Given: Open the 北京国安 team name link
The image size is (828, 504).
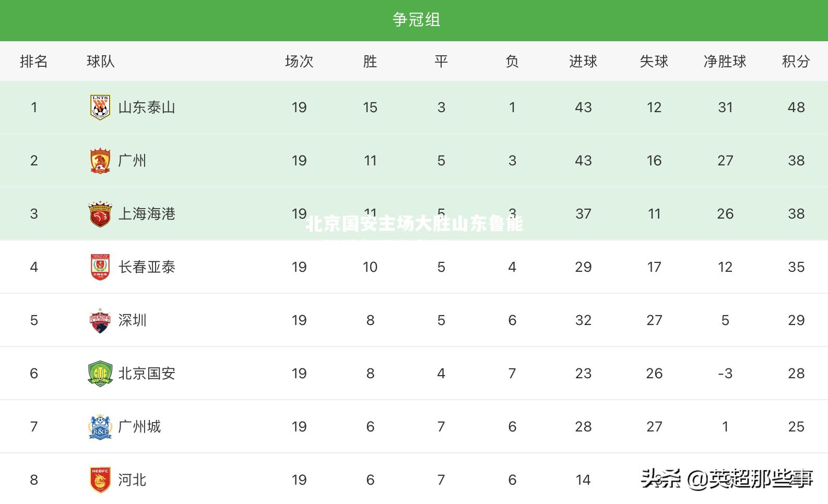Looking at the screenshot, I should click(147, 374).
